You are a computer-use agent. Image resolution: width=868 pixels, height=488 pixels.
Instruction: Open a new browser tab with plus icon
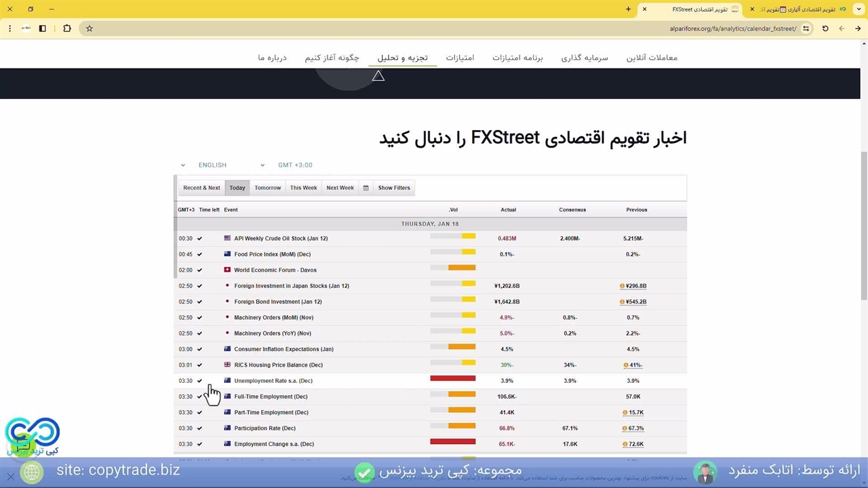[628, 9]
